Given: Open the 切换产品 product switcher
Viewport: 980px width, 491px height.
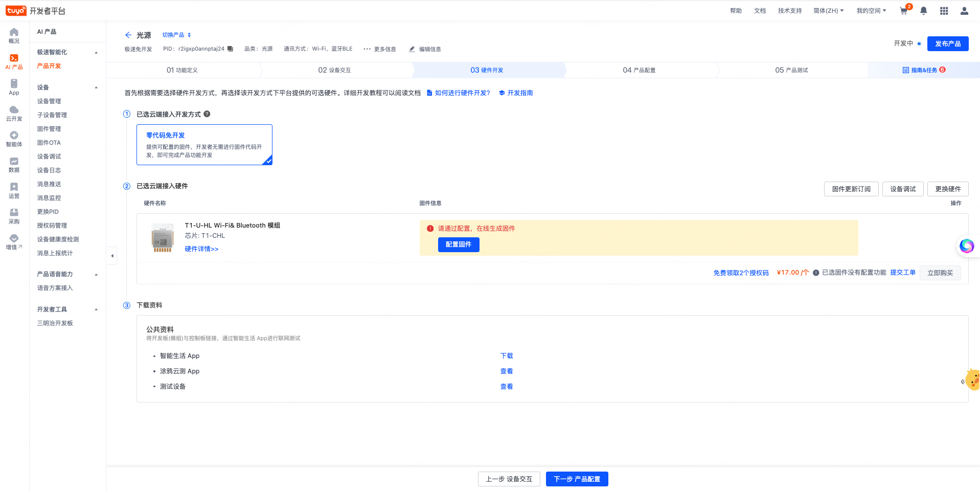Looking at the screenshot, I should (x=176, y=35).
